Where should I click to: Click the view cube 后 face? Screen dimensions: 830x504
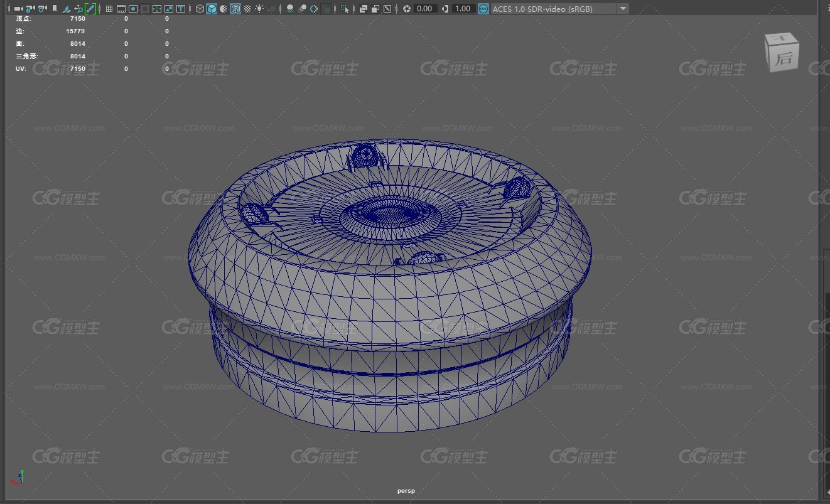point(784,59)
